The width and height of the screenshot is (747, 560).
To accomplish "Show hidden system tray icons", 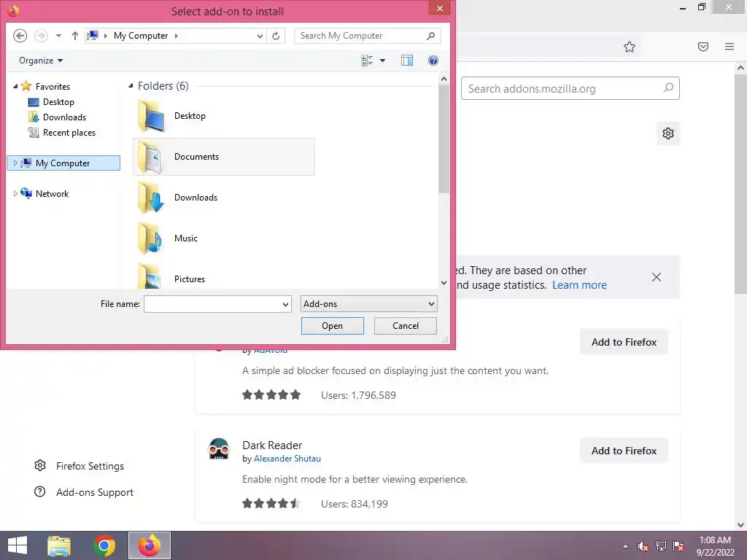I will tap(625, 546).
